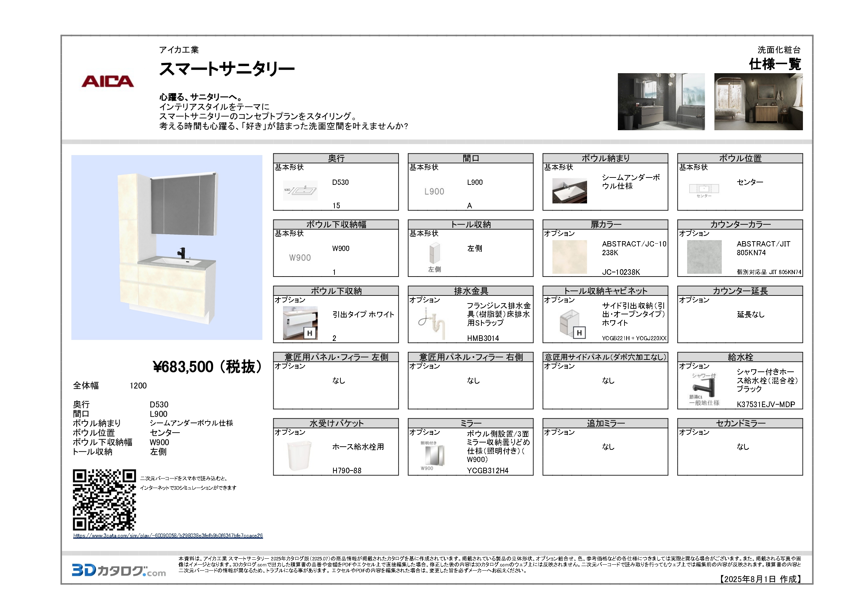This screenshot has height=614, width=868.
Task: Click the ABSTRACT/JC-10238K door color swatch
Action: (569, 257)
